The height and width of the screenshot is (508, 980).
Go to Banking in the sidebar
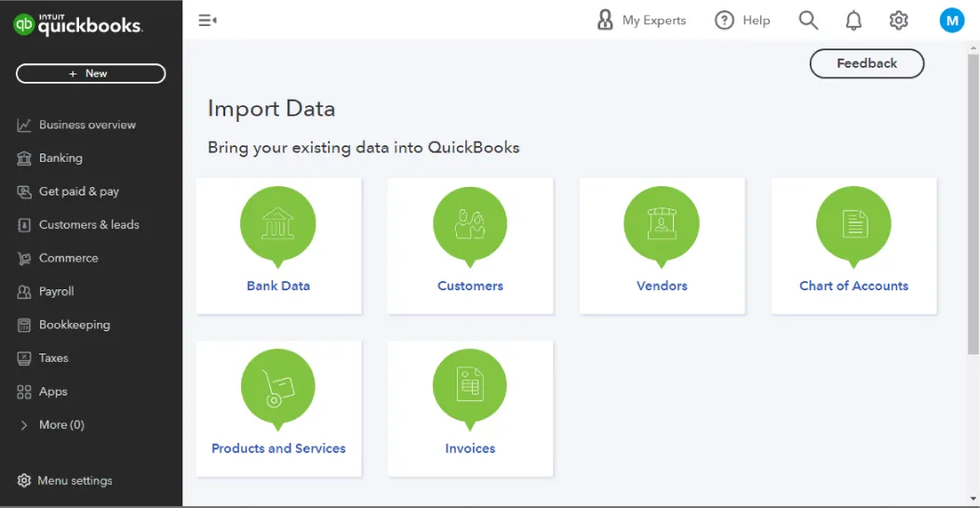(60, 158)
